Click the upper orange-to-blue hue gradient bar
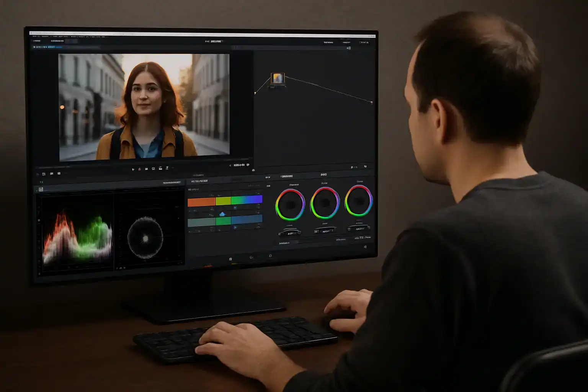Viewport: 588px width, 392px height. pyautogui.click(x=225, y=201)
